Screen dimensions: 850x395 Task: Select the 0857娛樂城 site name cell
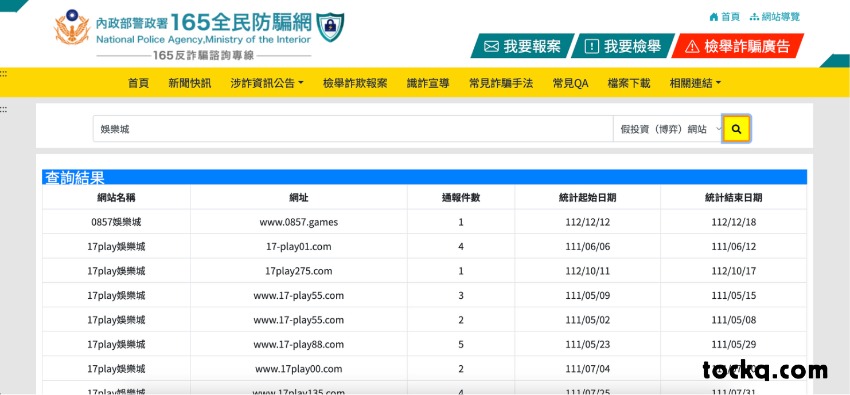pyautogui.click(x=116, y=222)
